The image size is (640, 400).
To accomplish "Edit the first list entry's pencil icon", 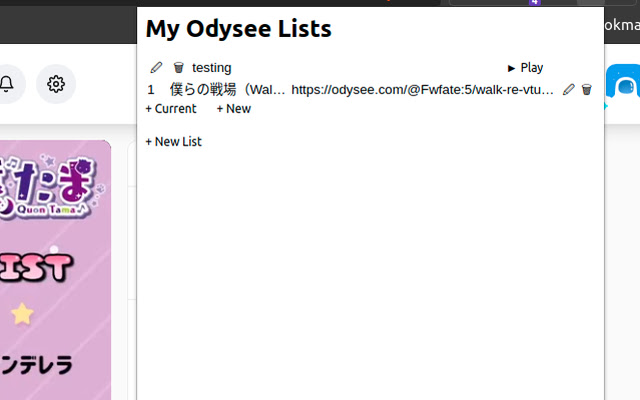I will [x=569, y=89].
